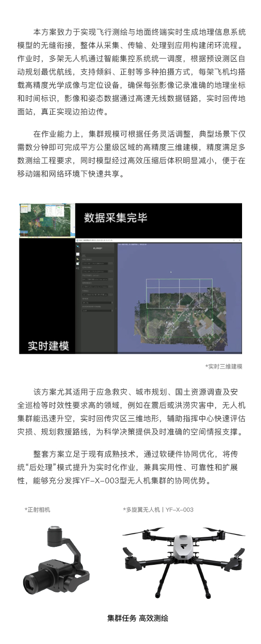Screen dimensions: 261x644
Task: Click the 数据采集完毕 heading text
Action: [x=116, y=218]
